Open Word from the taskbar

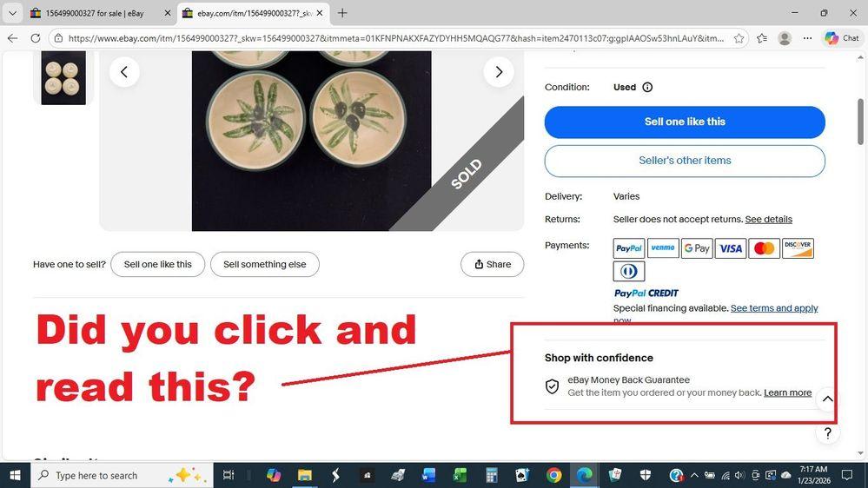(428, 475)
